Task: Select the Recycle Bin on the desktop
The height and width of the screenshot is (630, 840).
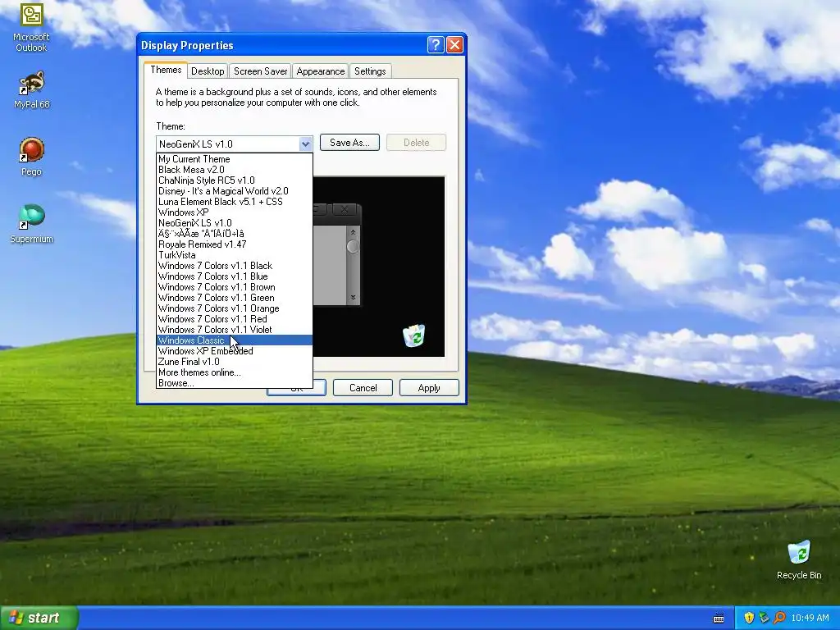Action: [799, 559]
